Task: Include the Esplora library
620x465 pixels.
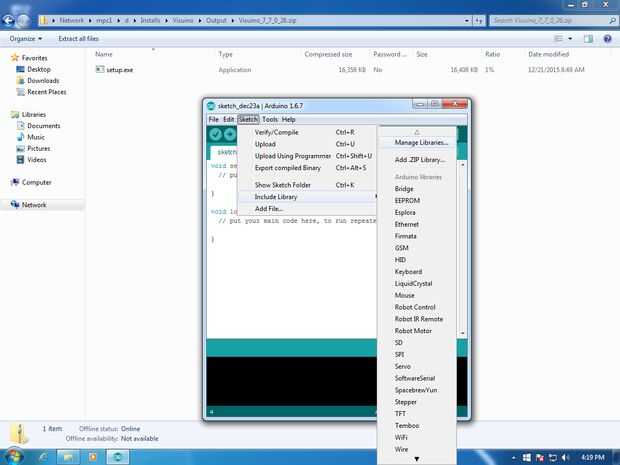Action: click(x=417, y=213)
